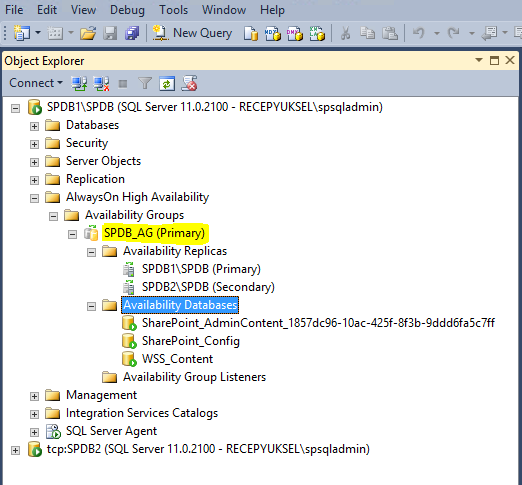Open the Tools menu

coord(173,10)
